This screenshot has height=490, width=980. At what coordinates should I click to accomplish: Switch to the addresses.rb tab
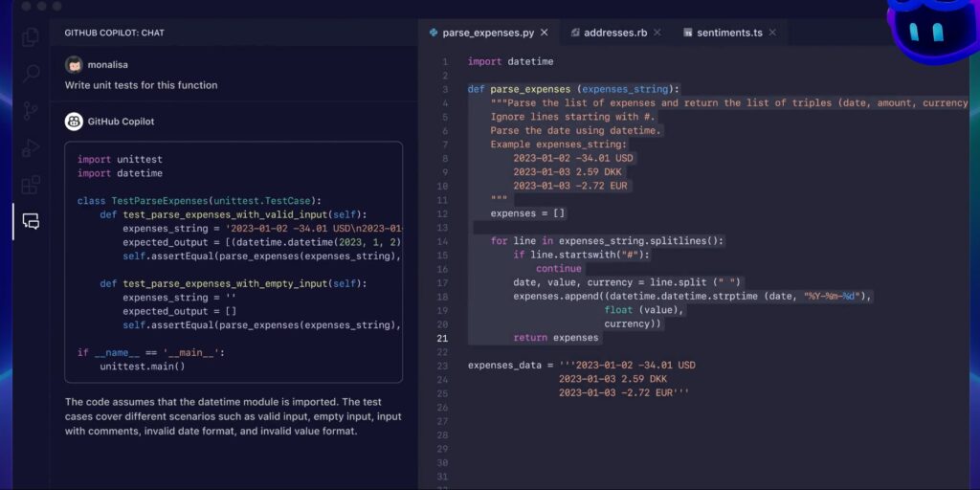[615, 33]
